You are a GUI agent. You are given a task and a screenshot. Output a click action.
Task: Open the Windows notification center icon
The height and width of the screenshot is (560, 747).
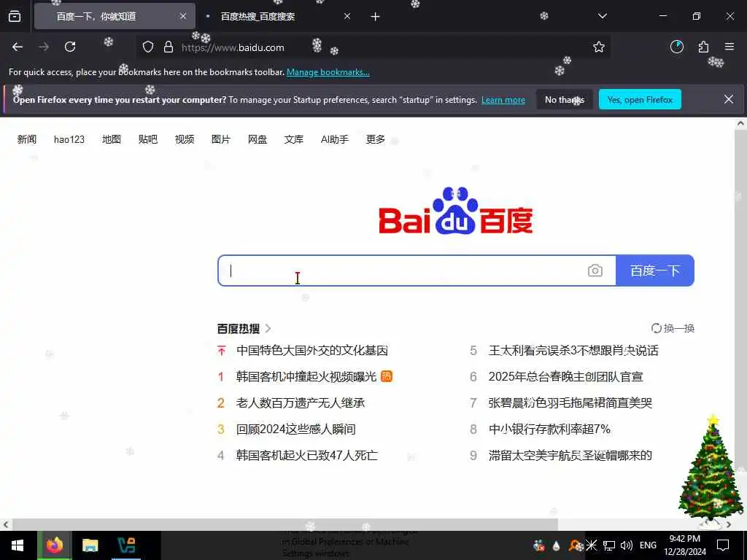[723, 545]
